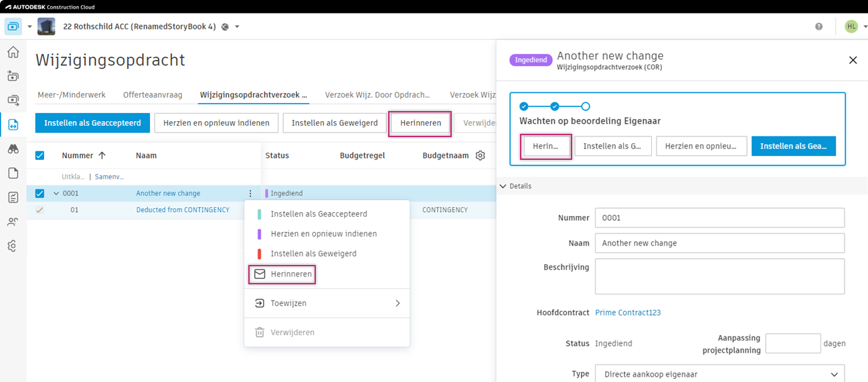Switch to the Offerteaanvraag tab
Image resolution: width=868 pixels, height=382 pixels.
pyautogui.click(x=153, y=95)
